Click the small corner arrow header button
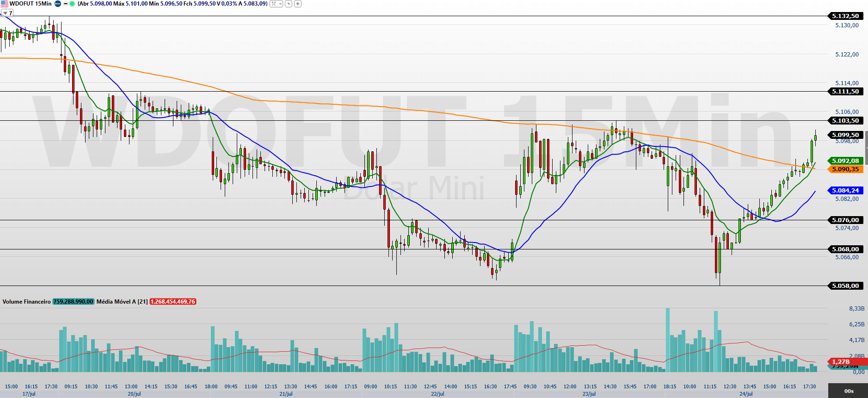868x398 pixels. [289, 4]
